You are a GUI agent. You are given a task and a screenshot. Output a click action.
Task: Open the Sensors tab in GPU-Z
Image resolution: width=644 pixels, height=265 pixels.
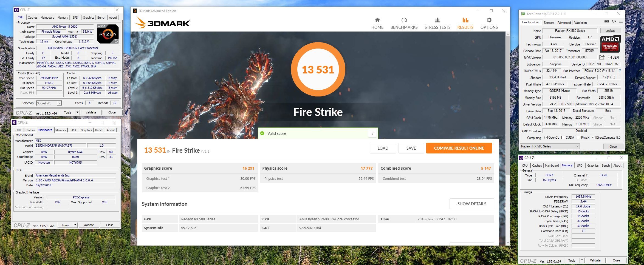click(549, 23)
